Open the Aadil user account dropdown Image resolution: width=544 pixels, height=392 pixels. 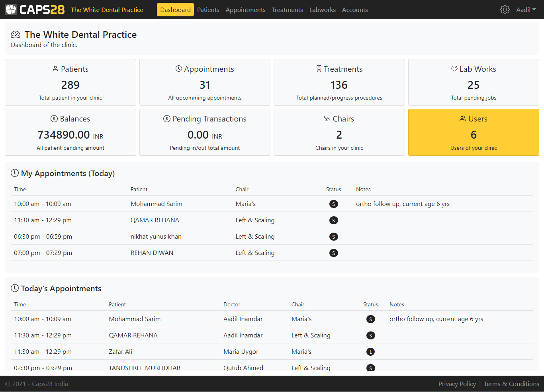click(526, 9)
